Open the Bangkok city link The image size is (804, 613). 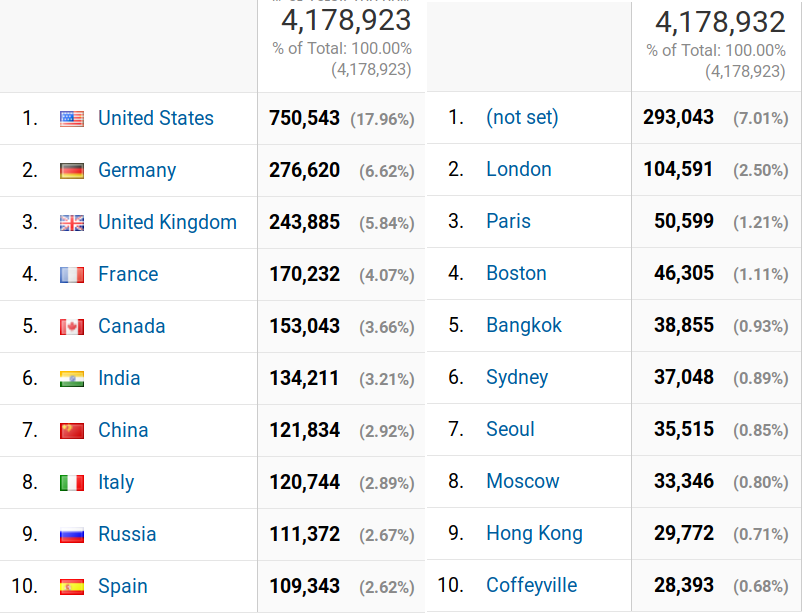[x=524, y=325]
